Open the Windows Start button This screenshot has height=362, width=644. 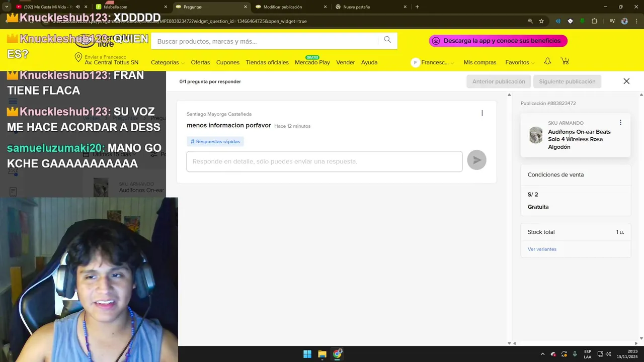click(307, 354)
